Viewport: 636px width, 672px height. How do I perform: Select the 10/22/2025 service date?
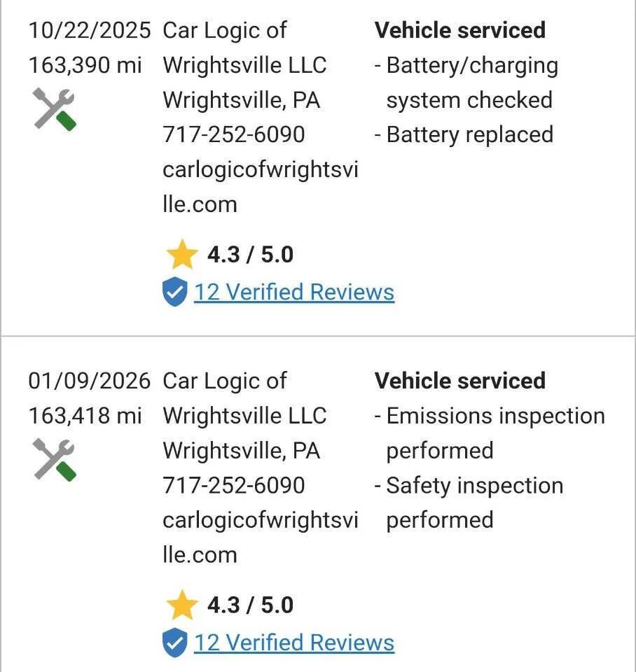click(x=90, y=31)
